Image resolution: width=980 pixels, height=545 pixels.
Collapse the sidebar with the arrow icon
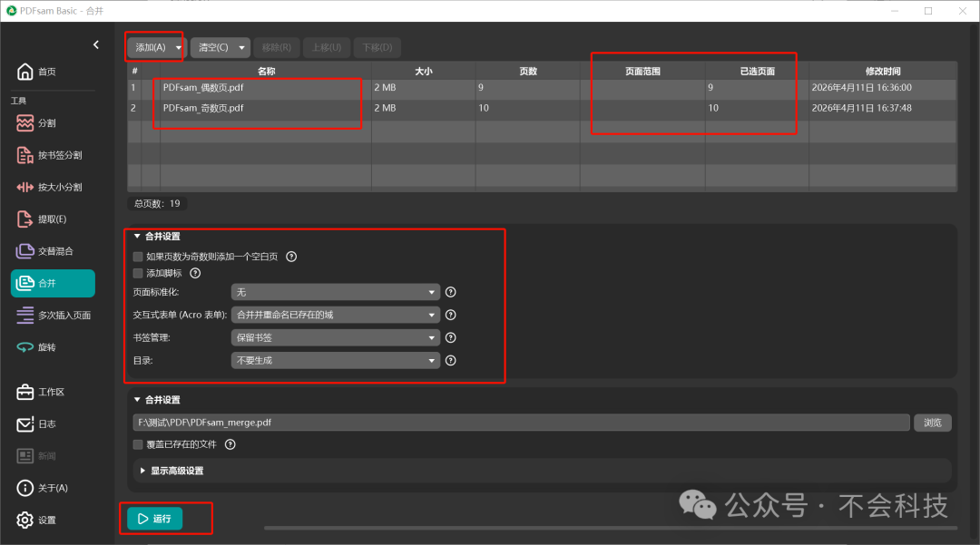(x=95, y=45)
